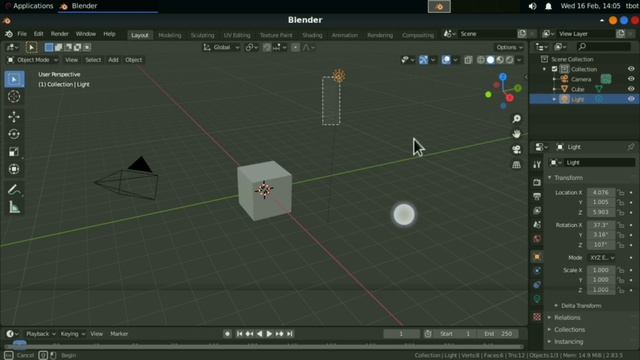
Task: Click the Blender logo menu icon
Action: [x=9, y=34]
